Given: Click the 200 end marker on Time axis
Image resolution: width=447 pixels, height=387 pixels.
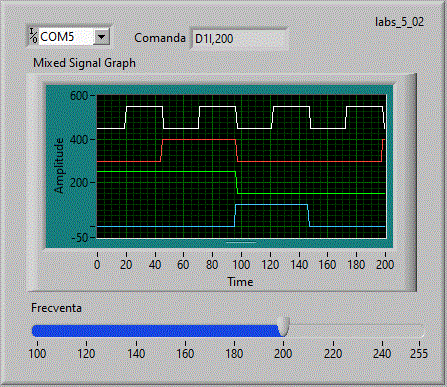Looking at the screenshot, I should point(385,265).
